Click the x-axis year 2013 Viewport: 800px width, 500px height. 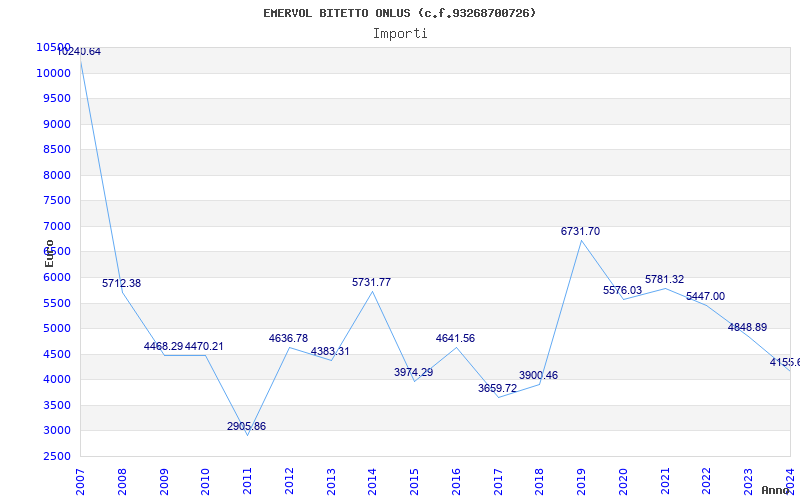point(331,482)
